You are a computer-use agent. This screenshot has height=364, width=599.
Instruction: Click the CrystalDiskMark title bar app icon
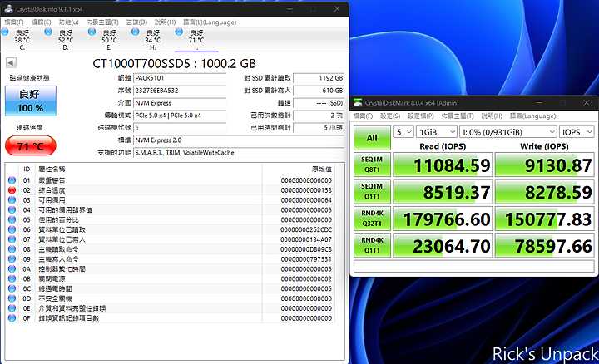pyautogui.click(x=358, y=103)
